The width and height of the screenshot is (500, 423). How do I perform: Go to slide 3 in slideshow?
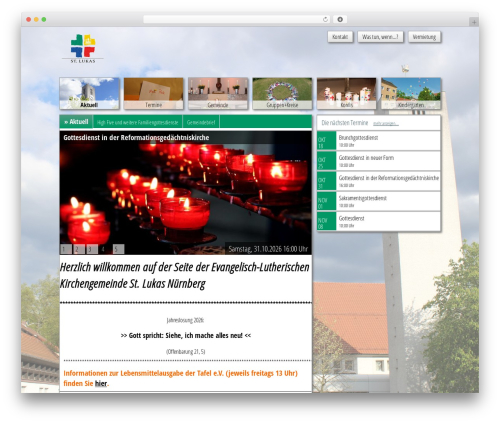(x=92, y=249)
